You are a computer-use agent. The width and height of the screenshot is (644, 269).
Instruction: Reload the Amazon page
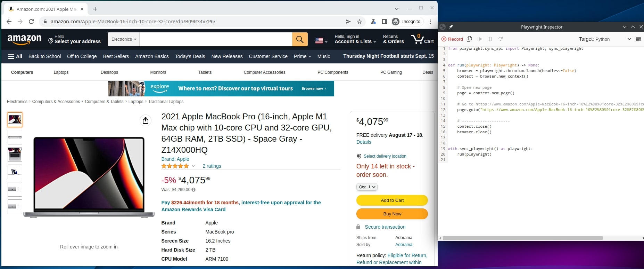click(x=31, y=22)
